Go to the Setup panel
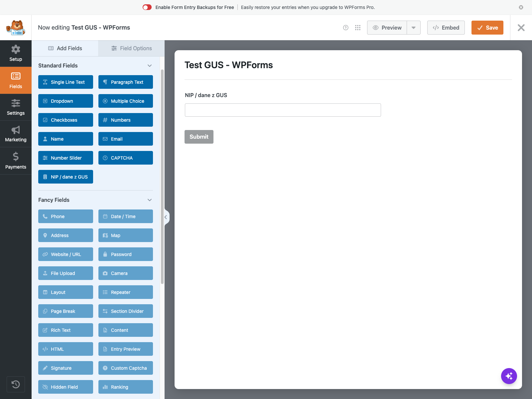Viewport: 532px width, 399px height. (16, 54)
